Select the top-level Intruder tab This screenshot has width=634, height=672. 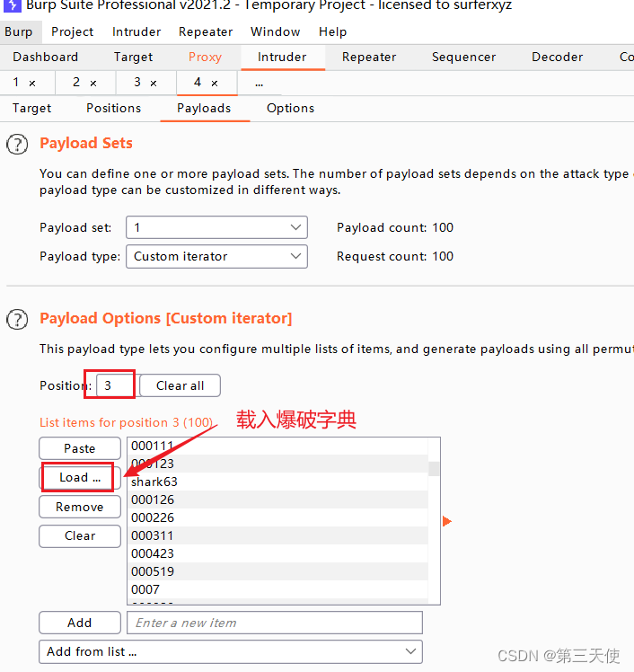282,57
